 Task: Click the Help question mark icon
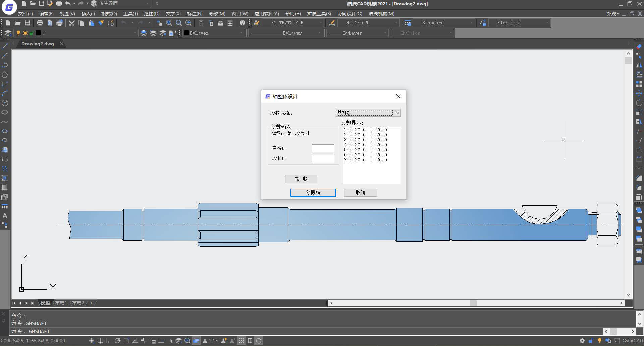coord(243,23)
